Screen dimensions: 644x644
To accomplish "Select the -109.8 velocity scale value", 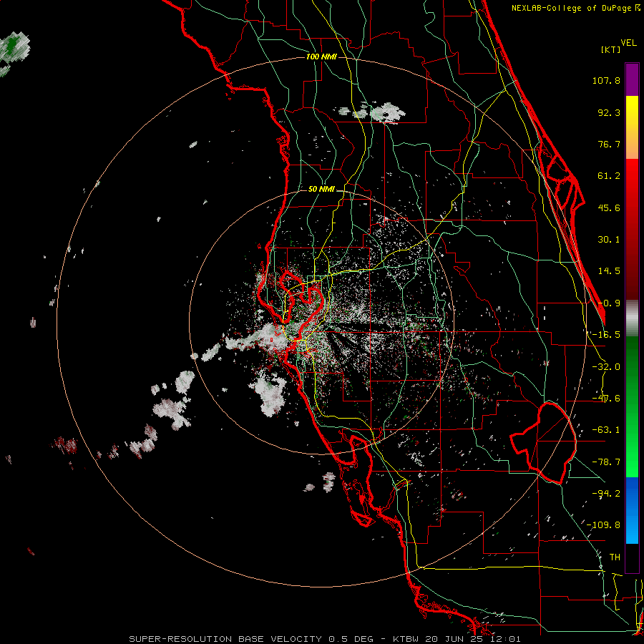I will [x=603, y=525].
